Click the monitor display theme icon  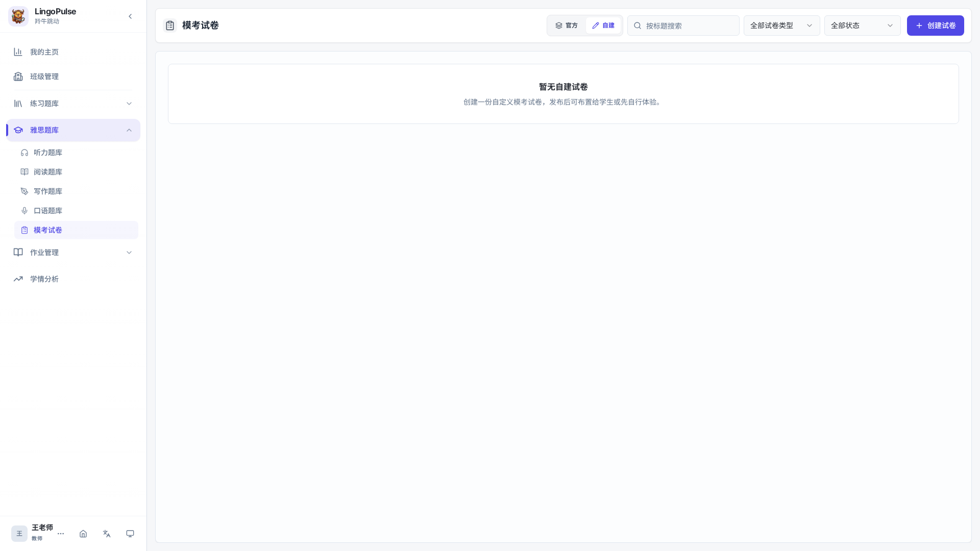click(130, 534)
